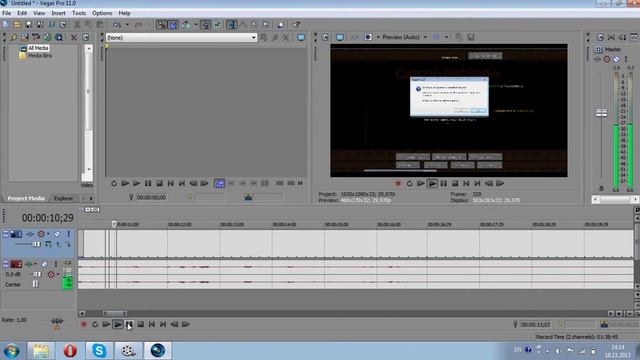Viewport: 640px width, 360px height.
Task: Open Project Video Properties in preview window
Action: (325, 37)
